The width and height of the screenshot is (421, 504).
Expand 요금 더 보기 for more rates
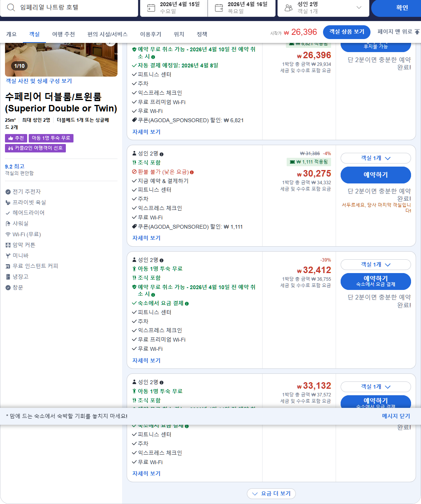[271, 494]
